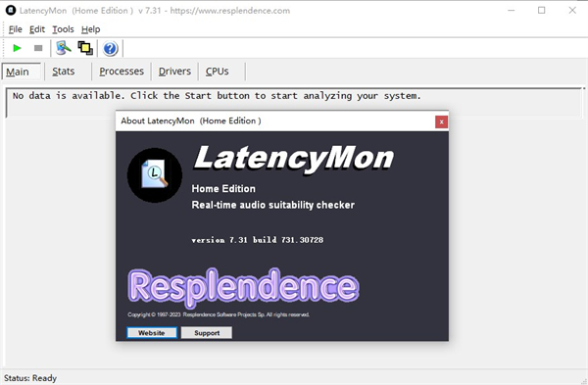The width and height of the screenshot is (588, 385).
Task: Close the About LatencyMon dialog
Action: pyautogui.click(x=441, y=121)
